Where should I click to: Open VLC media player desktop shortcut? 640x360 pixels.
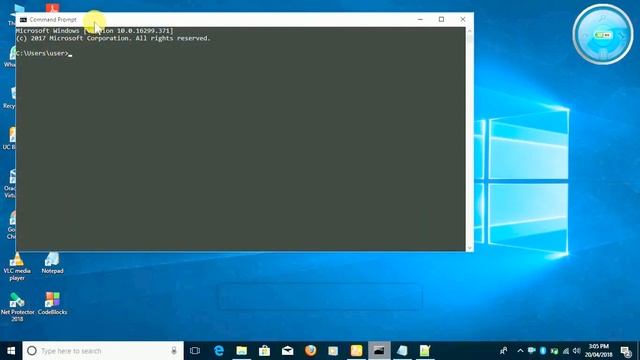tap(17, 267)
